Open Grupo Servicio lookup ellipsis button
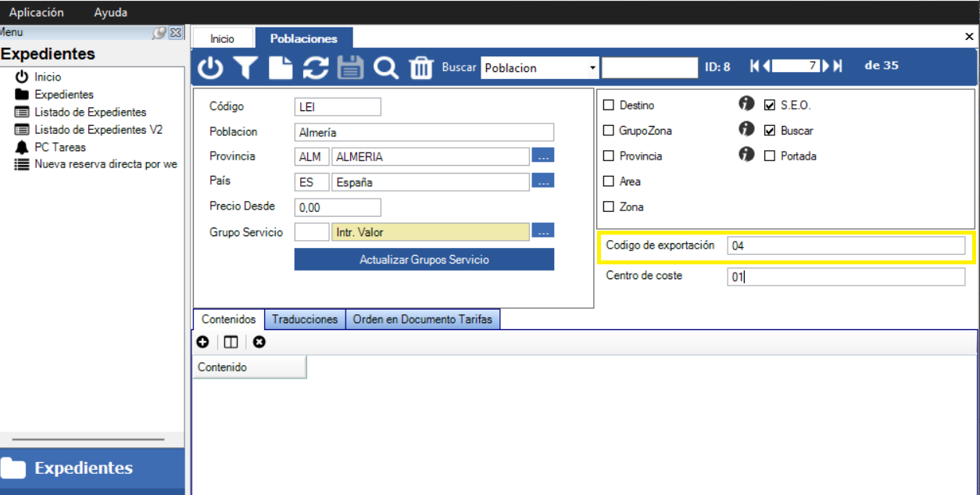This screenshot has width=980, height=495. tap(542, 231)
